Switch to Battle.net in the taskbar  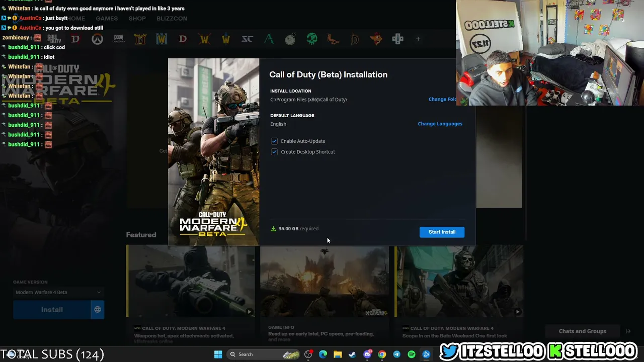426,354
